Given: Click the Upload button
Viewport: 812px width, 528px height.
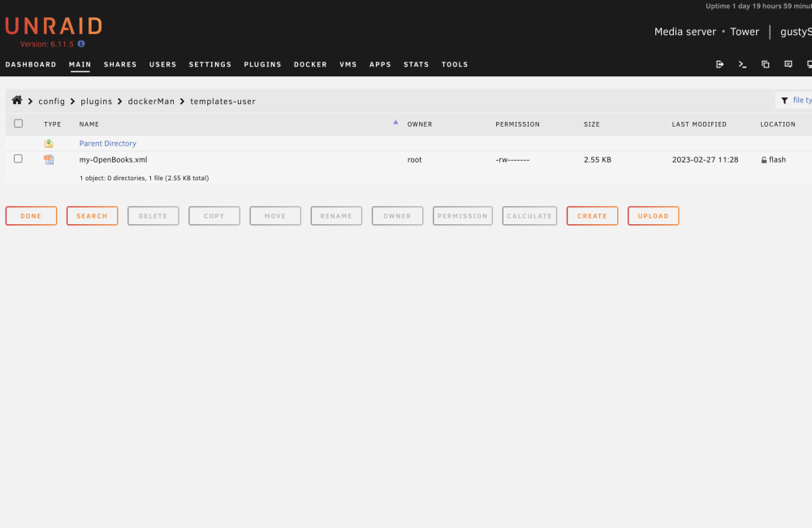Looking at the screenshot, I should [654, 216].
